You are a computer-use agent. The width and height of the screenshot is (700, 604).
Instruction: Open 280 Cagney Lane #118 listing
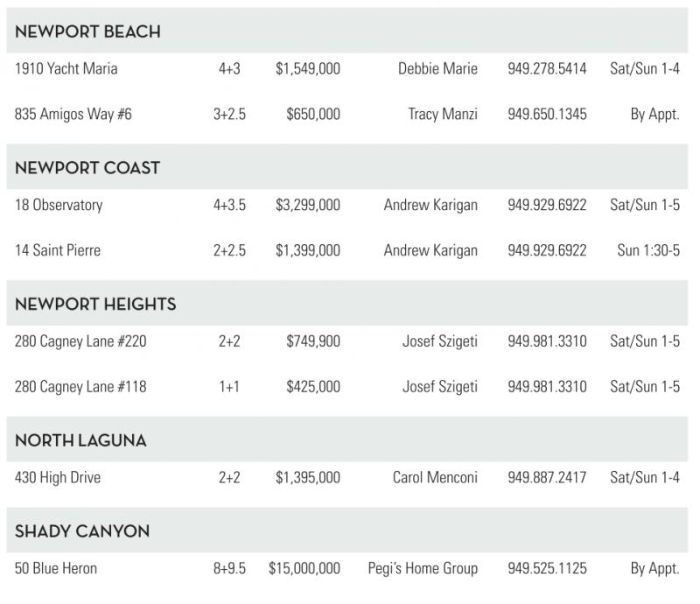(80, 387)
